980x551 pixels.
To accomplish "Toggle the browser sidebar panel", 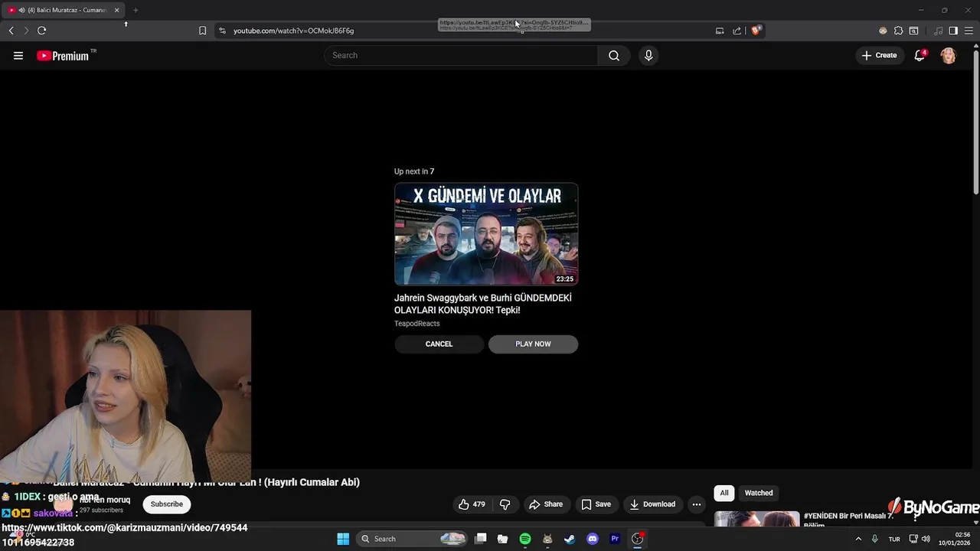I will point(953,31).
